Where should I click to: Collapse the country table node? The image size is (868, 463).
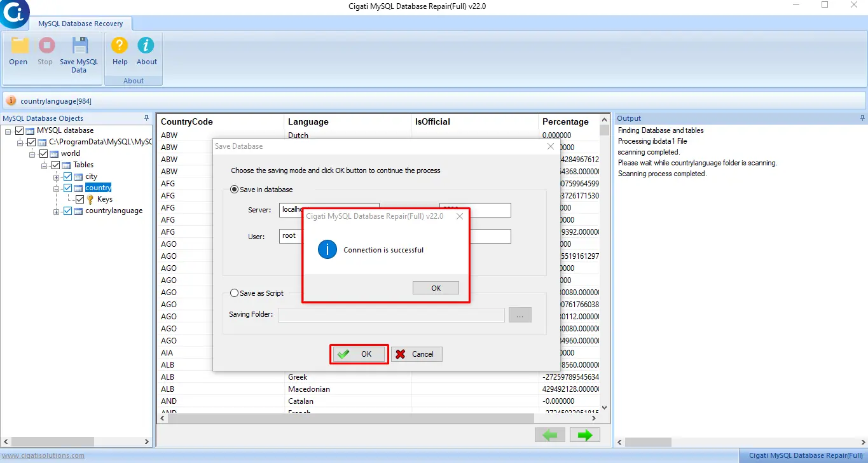(x=56, y=188)
